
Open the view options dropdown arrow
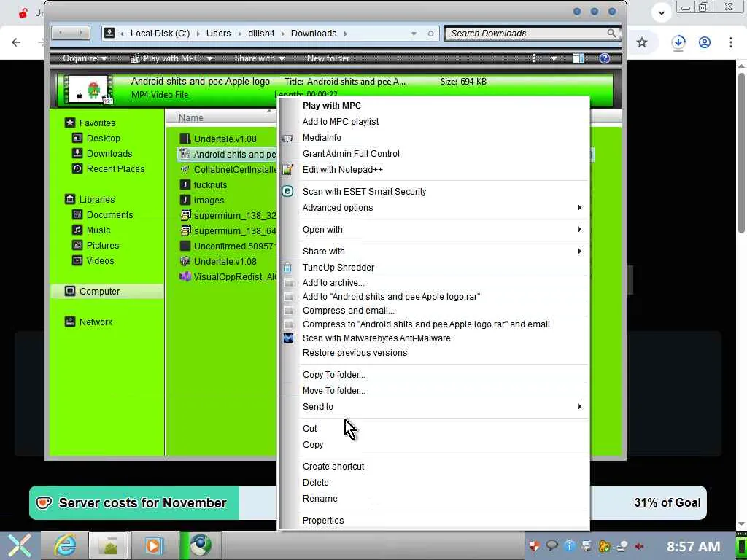[x=554, y=58]
